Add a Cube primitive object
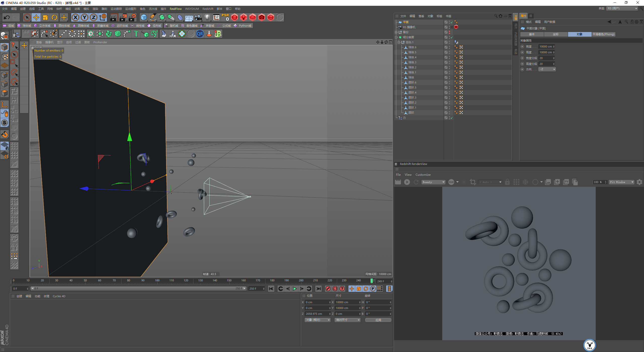The width and height of the screenshot is (644, 352). pos(144,17)
